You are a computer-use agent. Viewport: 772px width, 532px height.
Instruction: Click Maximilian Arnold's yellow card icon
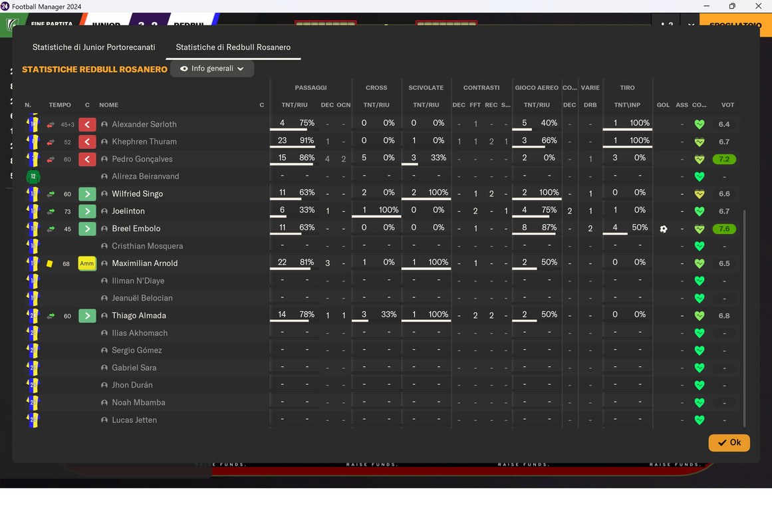pos(50,263)
